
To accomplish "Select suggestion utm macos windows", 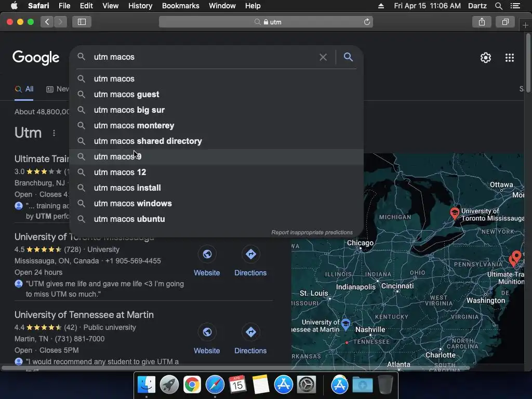I will click(x=217, y=204).
